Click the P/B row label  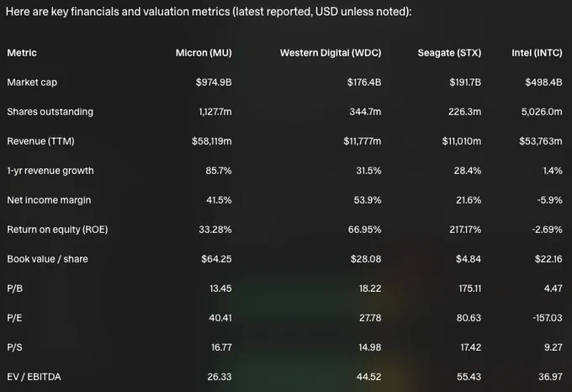(14, 289)
